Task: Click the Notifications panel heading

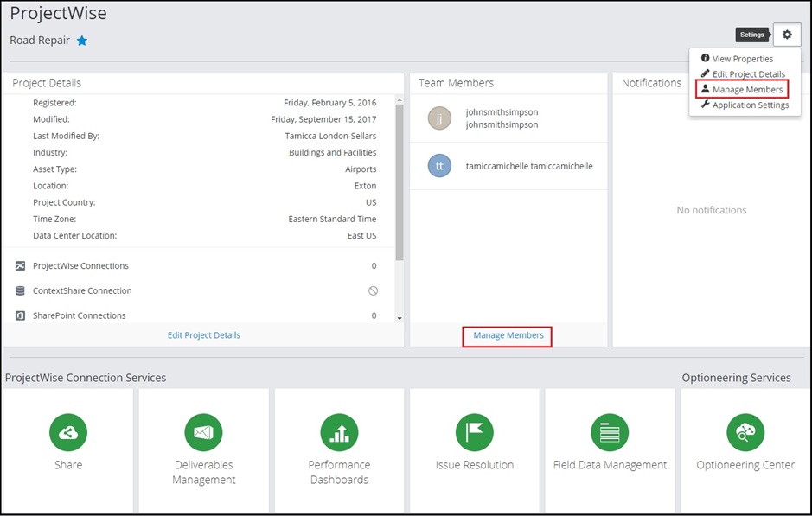Action: click(x=651, y=83)
